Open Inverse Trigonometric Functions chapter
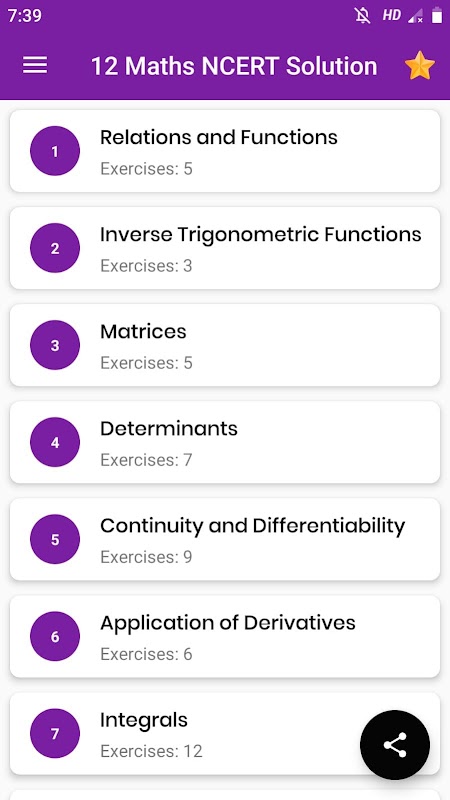Image resolution: width=450 pixels, height=800 pixels. pyautogui.click(x=225, y=248)
